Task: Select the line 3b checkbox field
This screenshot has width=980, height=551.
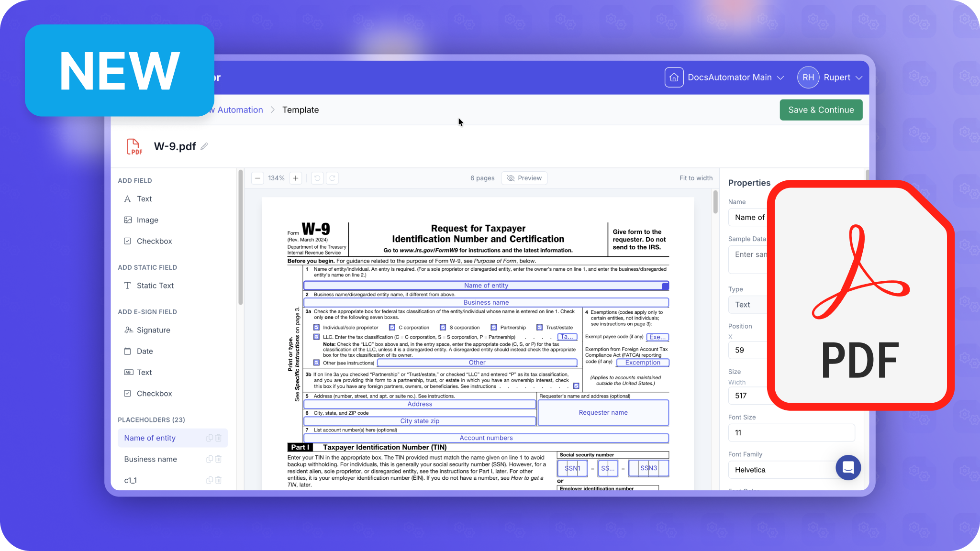Action: click(x=576, y=386)
